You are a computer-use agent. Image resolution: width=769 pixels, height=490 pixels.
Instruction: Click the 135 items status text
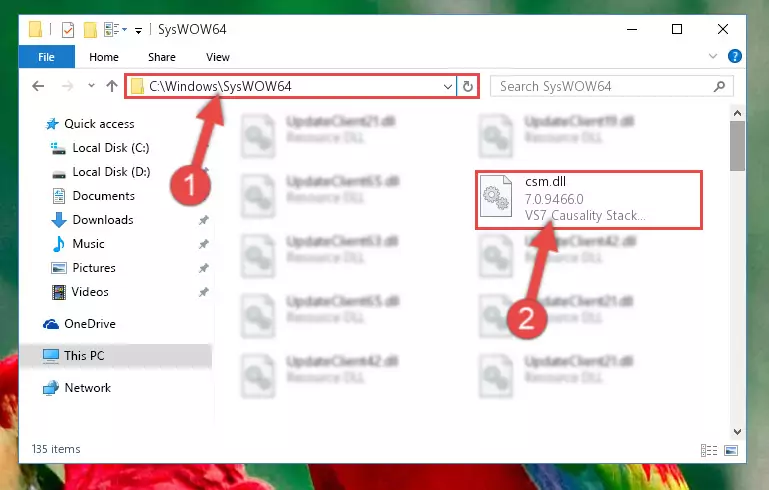tap(56, 449)
